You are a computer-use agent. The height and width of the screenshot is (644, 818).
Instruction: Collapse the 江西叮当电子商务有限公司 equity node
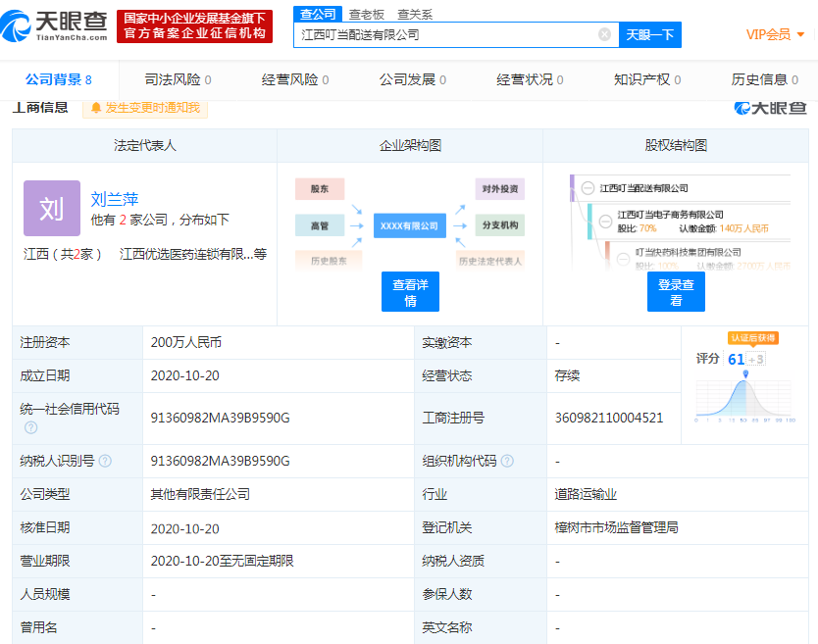[x=606, y=222]
